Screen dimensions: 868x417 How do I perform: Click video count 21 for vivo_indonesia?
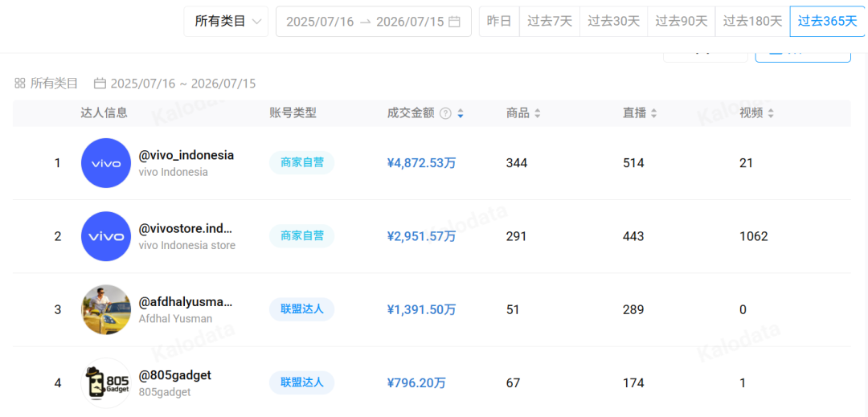point(745,163)
